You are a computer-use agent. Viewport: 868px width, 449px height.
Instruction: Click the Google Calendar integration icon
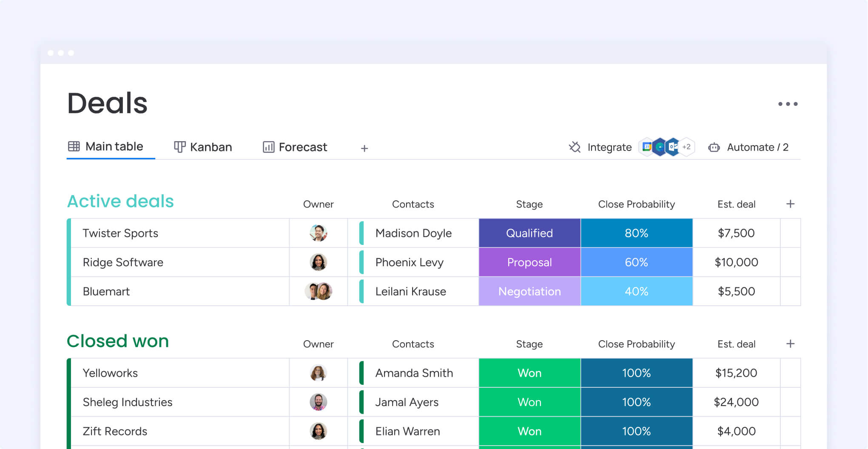click(x=647, y=147)
